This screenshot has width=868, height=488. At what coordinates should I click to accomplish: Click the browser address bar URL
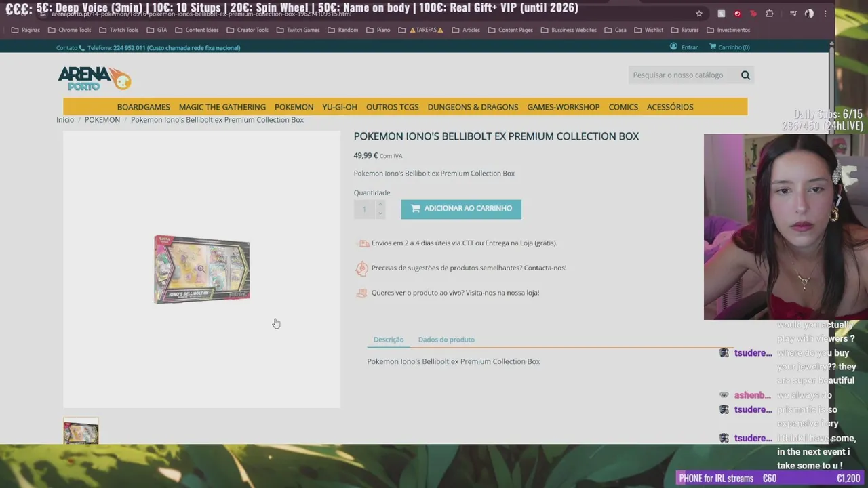[201, 14]
